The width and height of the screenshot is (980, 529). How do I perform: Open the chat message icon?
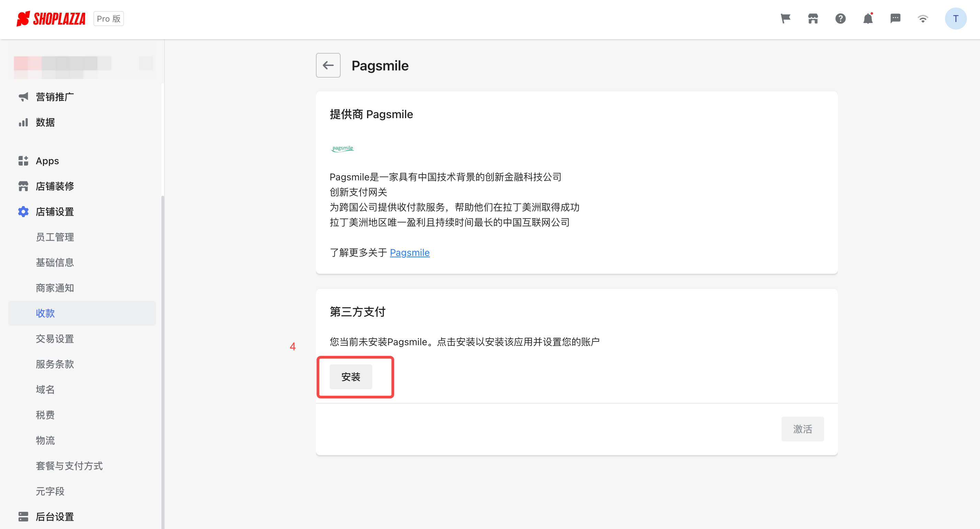895,19
